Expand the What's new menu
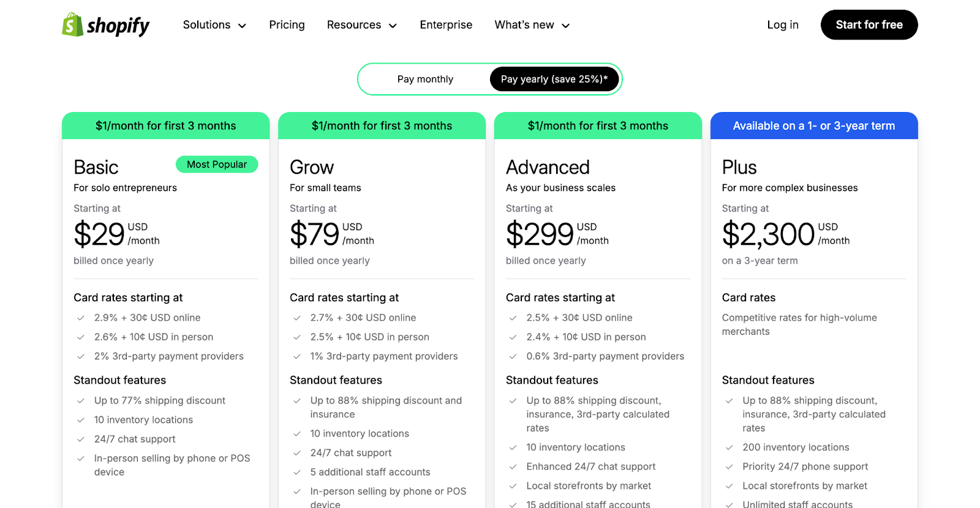 [532, 25]
